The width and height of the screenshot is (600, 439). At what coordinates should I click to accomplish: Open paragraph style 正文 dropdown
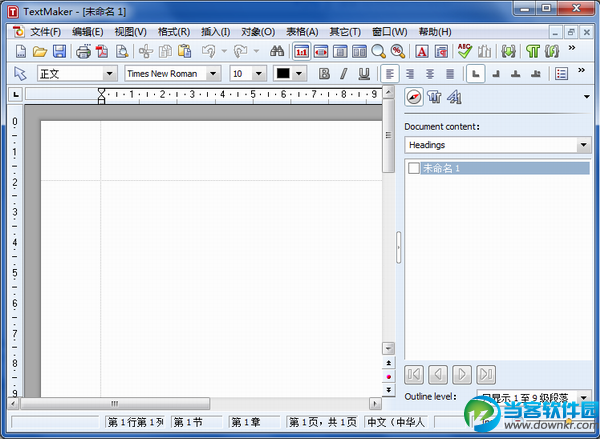tap(109, 73)
